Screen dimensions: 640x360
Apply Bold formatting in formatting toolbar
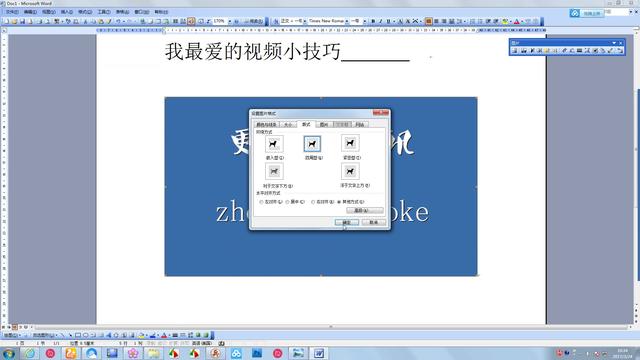(x=374, y=21)
